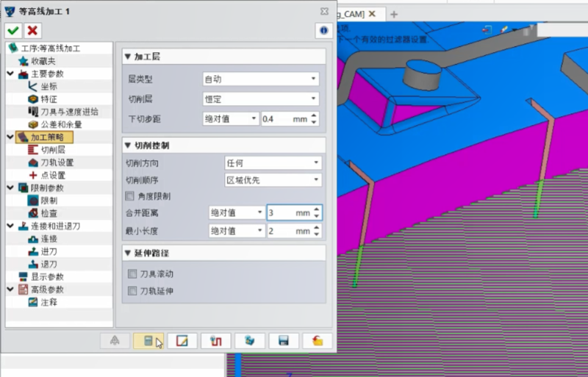
Task: Select 刀轨设置 in the tree
Action: click(57, 162)
